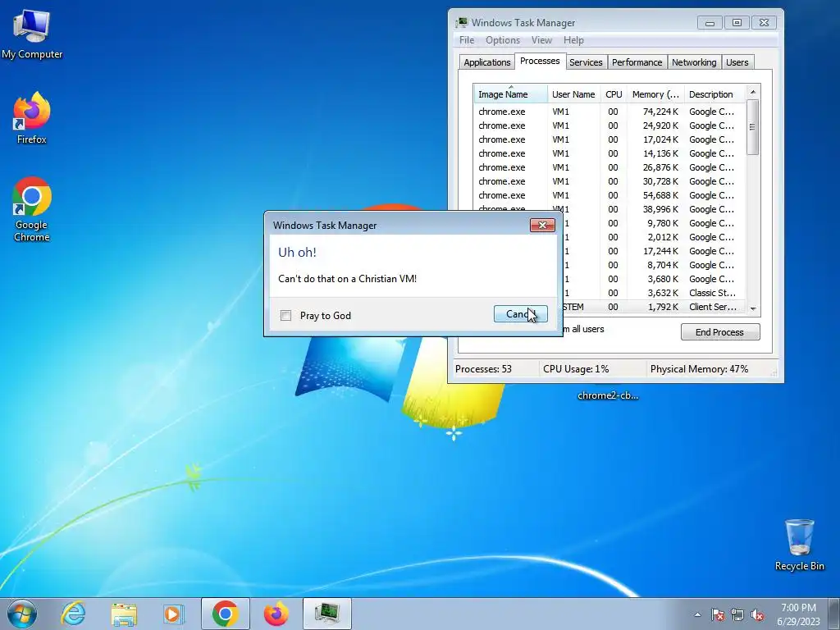
Task: Click CPU Usage: 1% status entry
Action: pyautogui.click(x=576, y=368)
